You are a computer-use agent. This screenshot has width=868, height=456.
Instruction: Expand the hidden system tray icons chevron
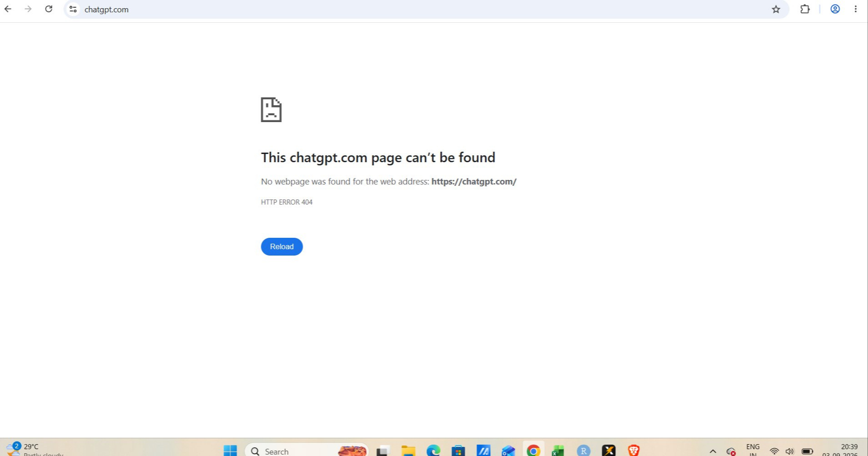pyautogui.click(x=713, y=451)
